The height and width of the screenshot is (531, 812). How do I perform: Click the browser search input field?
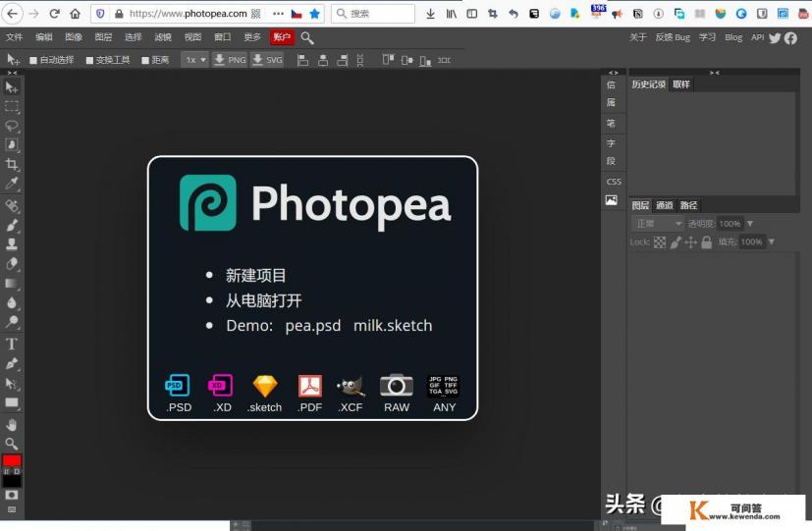[x=373, y=14]
